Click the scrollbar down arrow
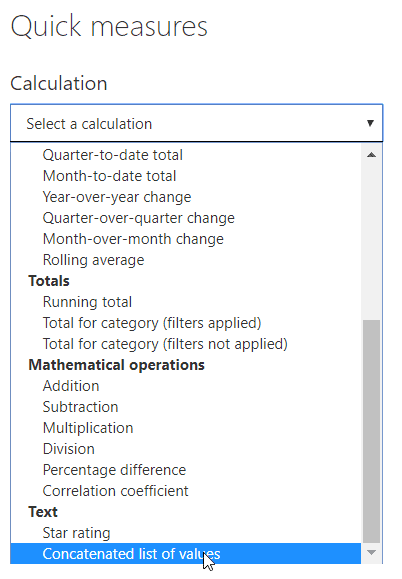402x579 pixels. [371, 552]
